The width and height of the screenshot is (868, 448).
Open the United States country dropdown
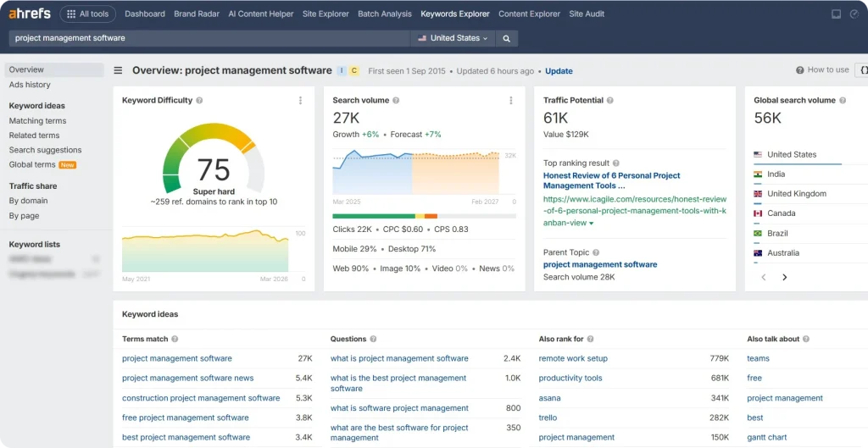453,38
